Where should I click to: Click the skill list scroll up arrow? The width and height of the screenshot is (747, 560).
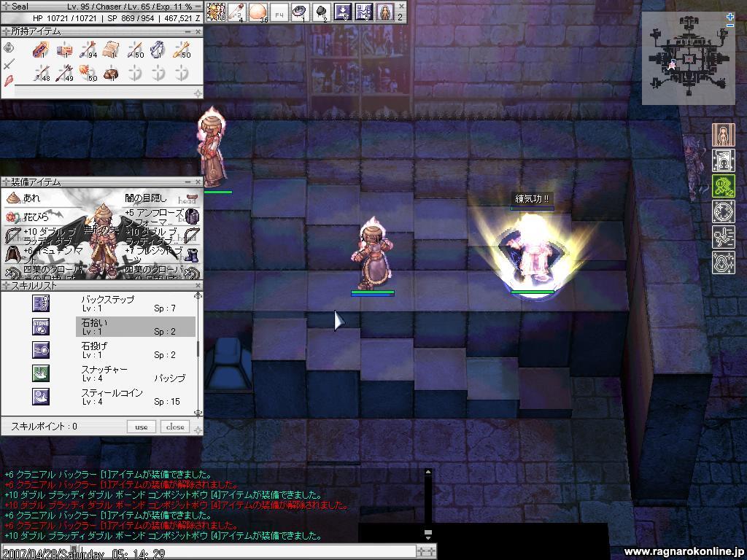pos(198,296)
